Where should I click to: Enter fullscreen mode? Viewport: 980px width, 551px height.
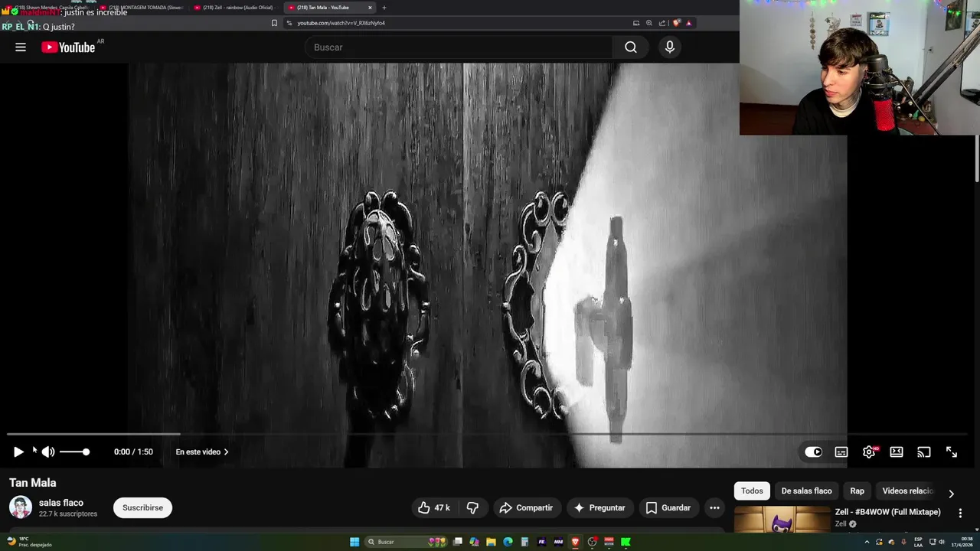pos(952,452)
